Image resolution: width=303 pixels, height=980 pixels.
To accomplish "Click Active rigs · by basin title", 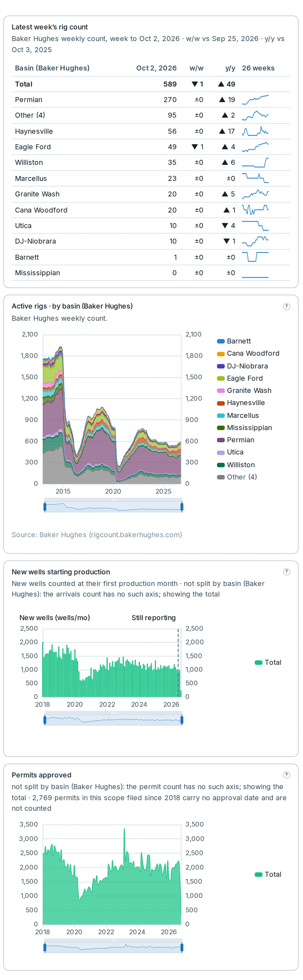I will pyautogui.click(x=72, y=306).
